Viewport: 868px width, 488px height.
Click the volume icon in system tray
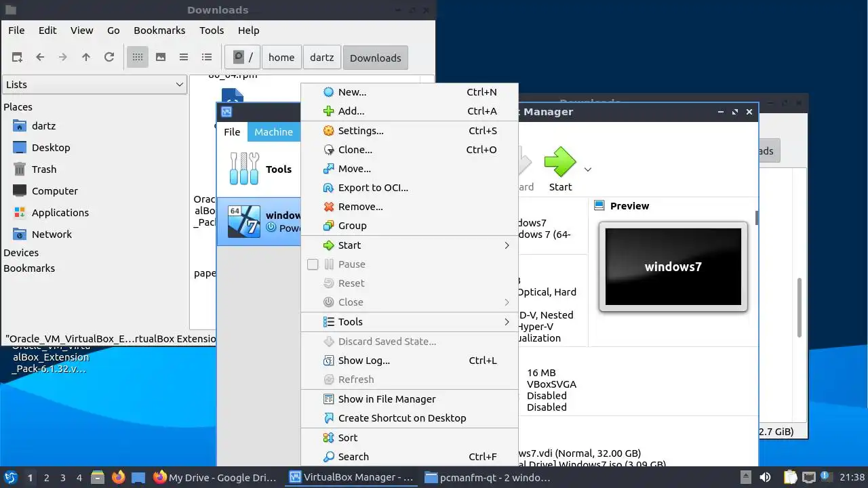(x=765, y=477)
